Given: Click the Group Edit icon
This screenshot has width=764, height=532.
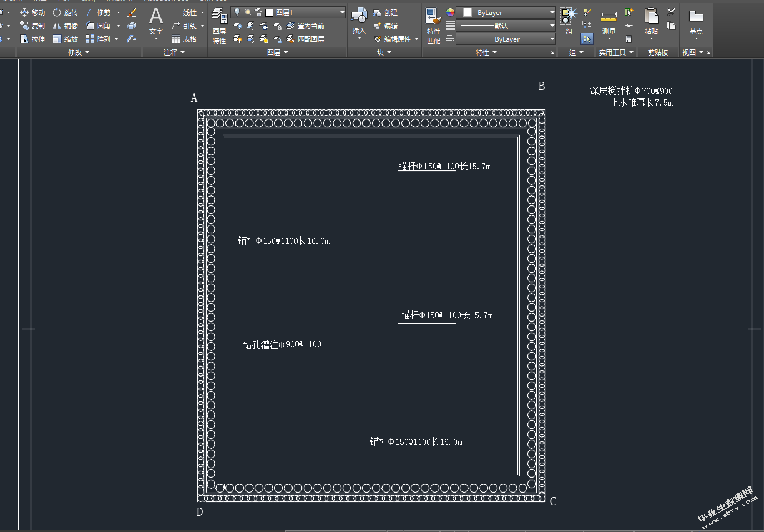Looking at the screenshot, I should 587,12.
